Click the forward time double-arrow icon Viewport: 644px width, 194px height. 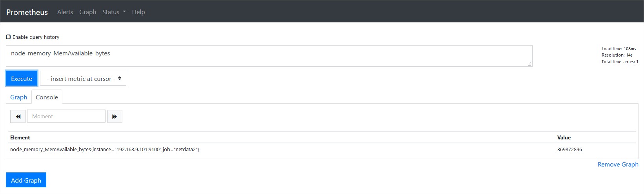(115, 117)
